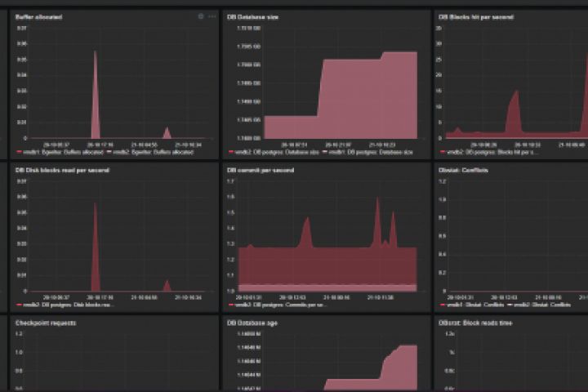Viewport: 588px width, 392px height.
Task: Select vmdb1 DB postgres Database size legend entry
Action: [367, 152]
